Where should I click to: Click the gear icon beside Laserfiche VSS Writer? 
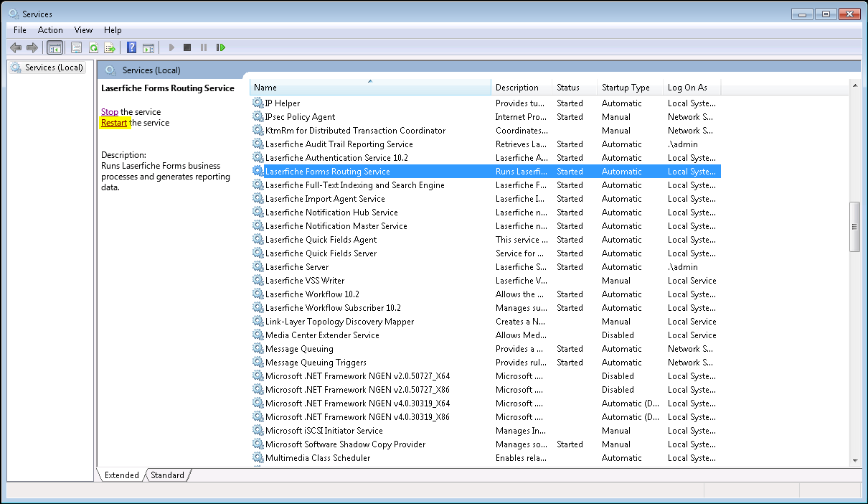tap(258, 281)
